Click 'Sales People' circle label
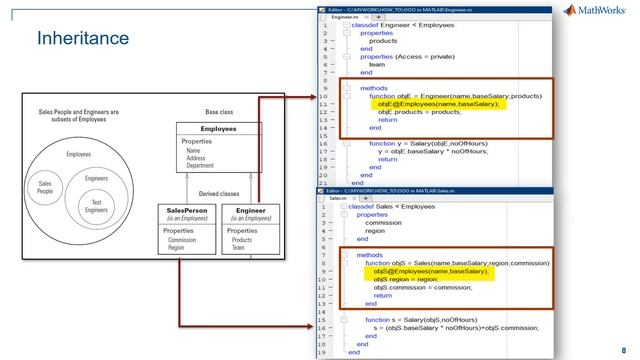 pyautogui.click(x=45, y=187)
